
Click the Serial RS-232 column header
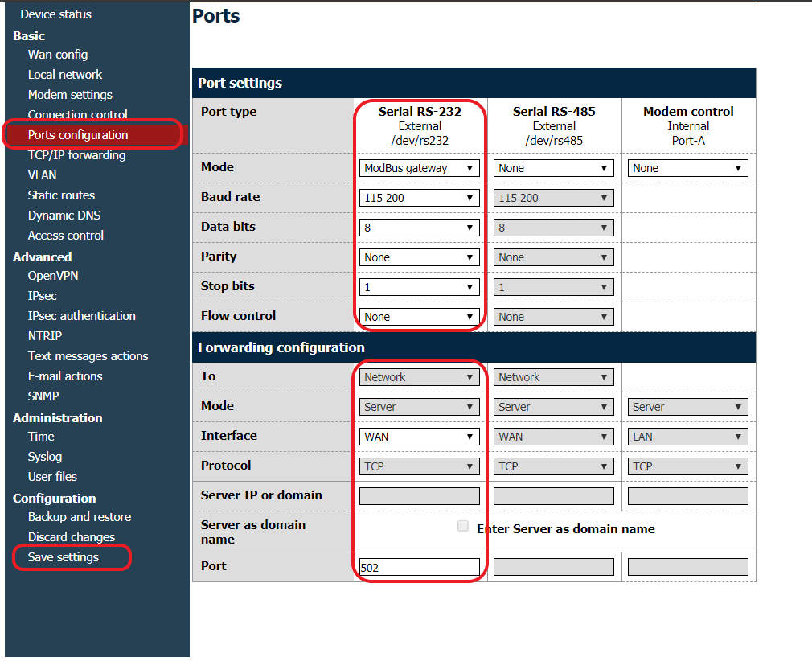point(420,112)
